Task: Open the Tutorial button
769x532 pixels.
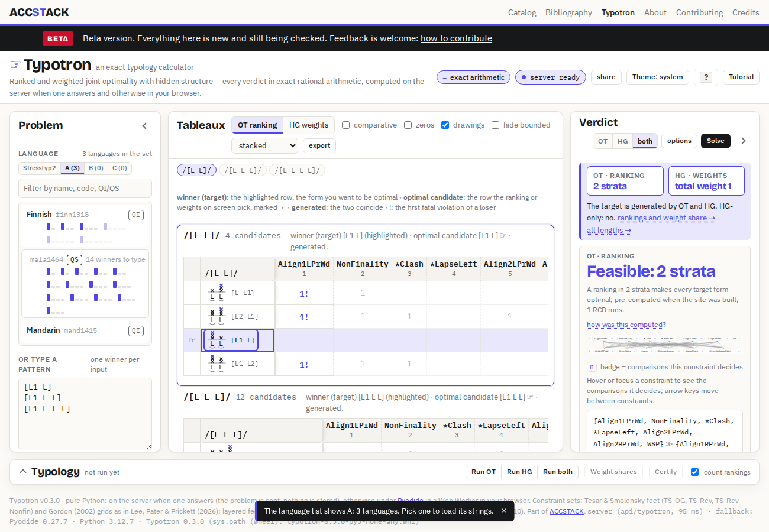Action: (741, 77)
